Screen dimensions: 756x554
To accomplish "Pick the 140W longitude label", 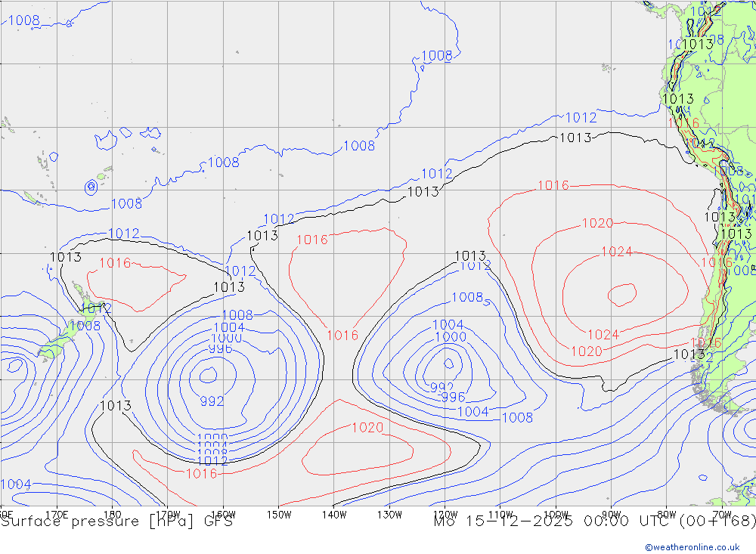I will click(x=334, y=515).
